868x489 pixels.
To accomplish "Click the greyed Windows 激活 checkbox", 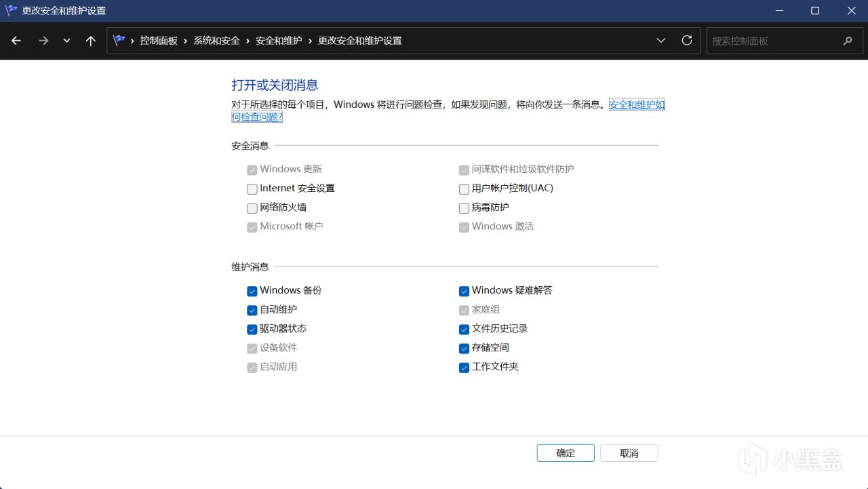I will [464, 227].
